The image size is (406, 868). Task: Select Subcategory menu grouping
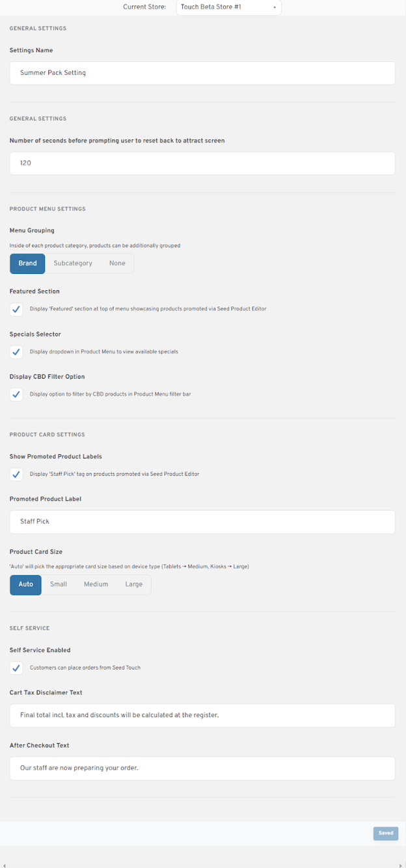73,264
